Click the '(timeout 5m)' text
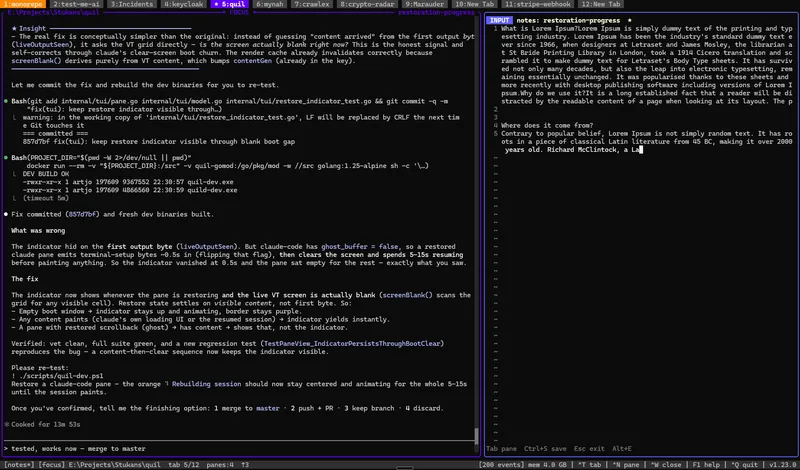This screenshot has width=800, height=470. click(46, 198)
